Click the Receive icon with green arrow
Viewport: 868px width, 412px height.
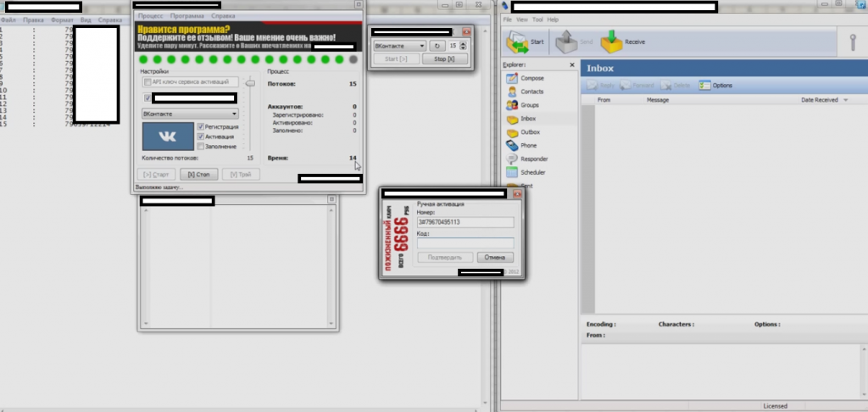pyautogui.click(x=612, y=42)
